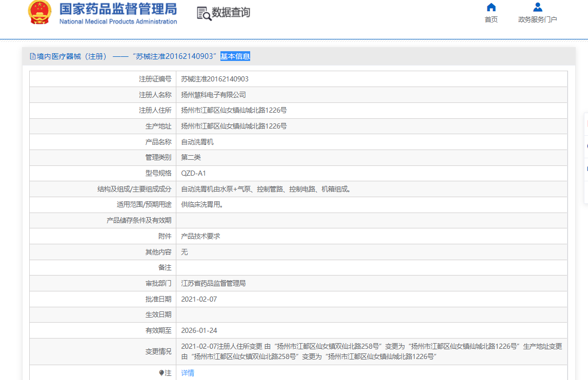Screen dimensions: 588x380
Task: Click approval date 2021-02-07
Action: pos(199,299)
